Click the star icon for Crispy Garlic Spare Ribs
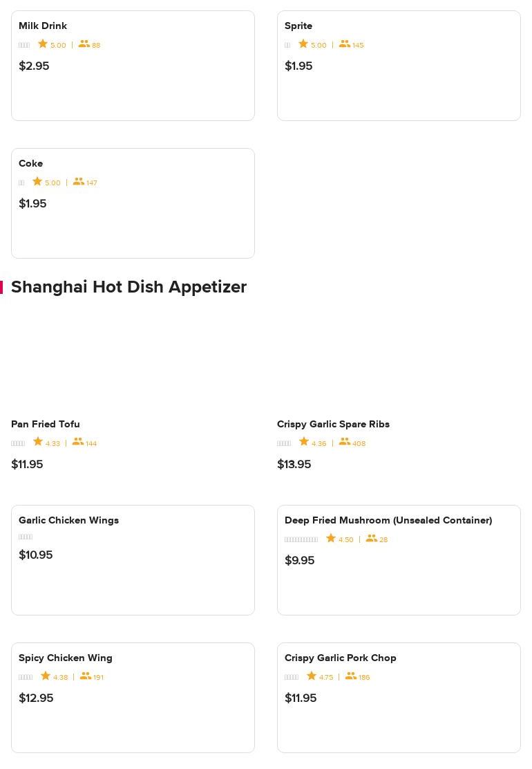This screenshot has height=769, width=532. [304, 442]
